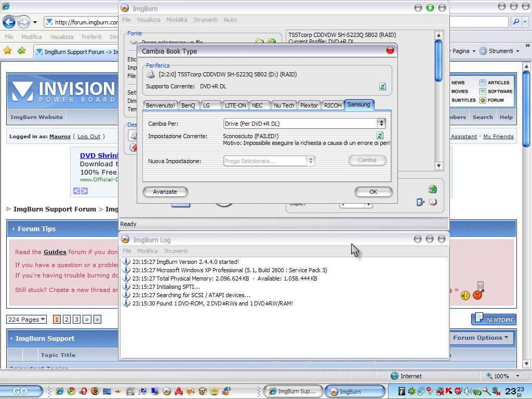This screenshot has height=399, width=532.
Task: Expand the Forum Options menu
Action: (481, 338)
